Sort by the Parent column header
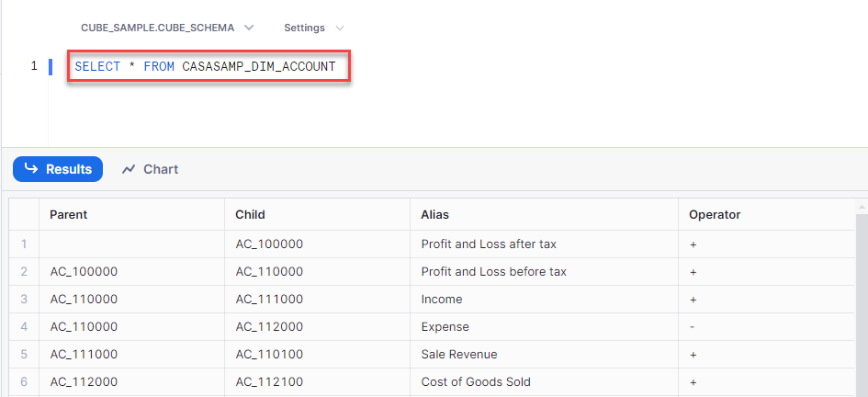Screen dimensions: 868x397 point(69,214)
